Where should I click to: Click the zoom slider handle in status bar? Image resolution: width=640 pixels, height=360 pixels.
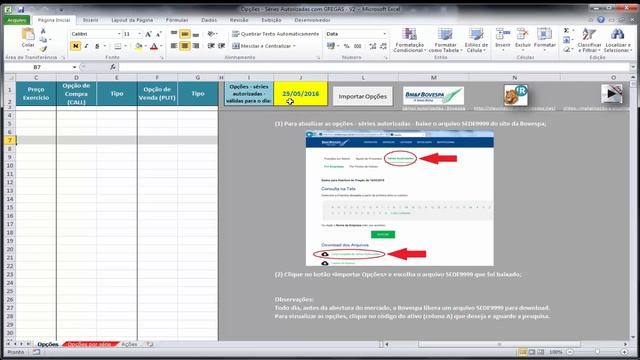click(597, 352)
